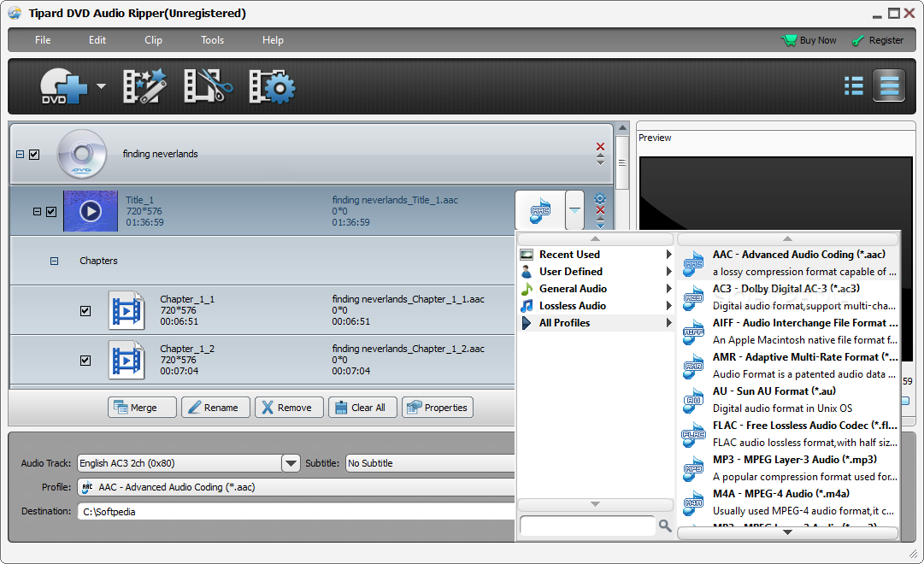Choose AIFF - Audio Interchange File Format
Screen dimensions: 924x564
tap(788, 332)
